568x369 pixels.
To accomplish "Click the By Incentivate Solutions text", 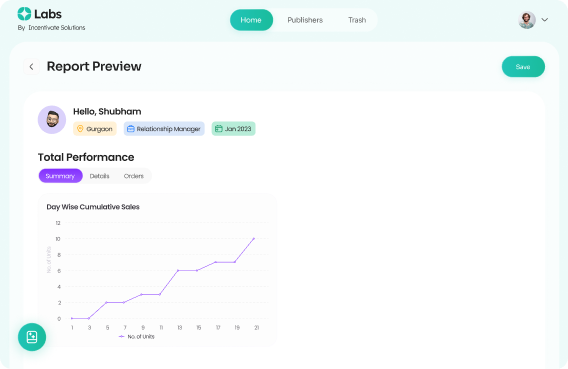I will (x=51, y=28).
